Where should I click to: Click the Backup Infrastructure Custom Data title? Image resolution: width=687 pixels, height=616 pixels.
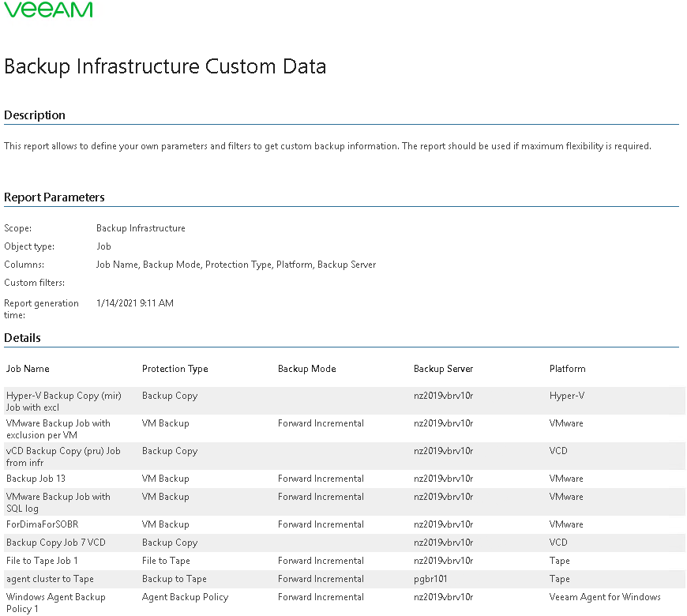(165, 66)
